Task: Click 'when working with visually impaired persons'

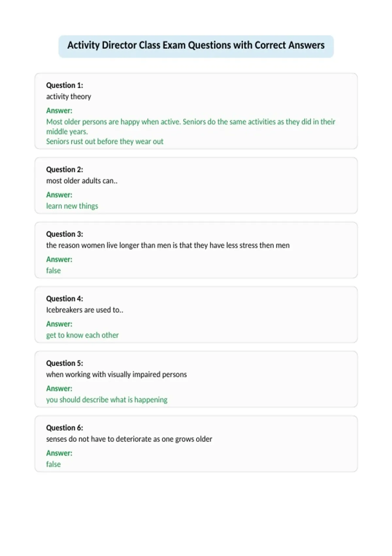Action: [x=117, y=374]
